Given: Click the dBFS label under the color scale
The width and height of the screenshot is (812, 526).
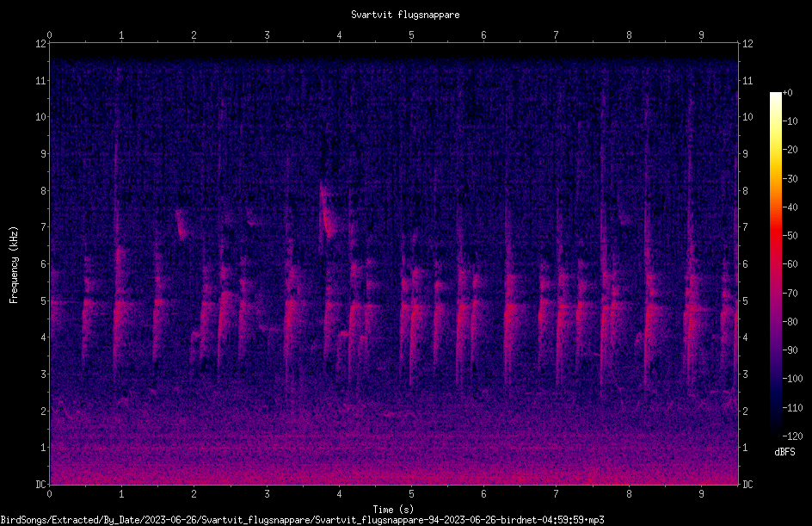Looking at the screenshot, I should tap(784, 452).
